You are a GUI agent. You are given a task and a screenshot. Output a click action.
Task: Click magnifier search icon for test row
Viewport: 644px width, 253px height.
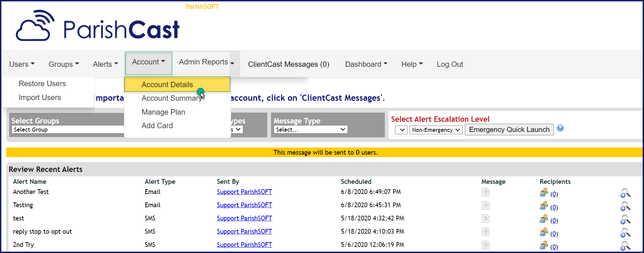click(x=625, y=220)
